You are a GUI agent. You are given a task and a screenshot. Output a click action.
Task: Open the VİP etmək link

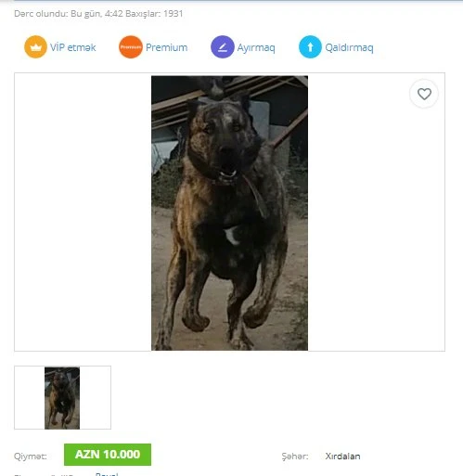pyautogui.click(x=73, y=47)
